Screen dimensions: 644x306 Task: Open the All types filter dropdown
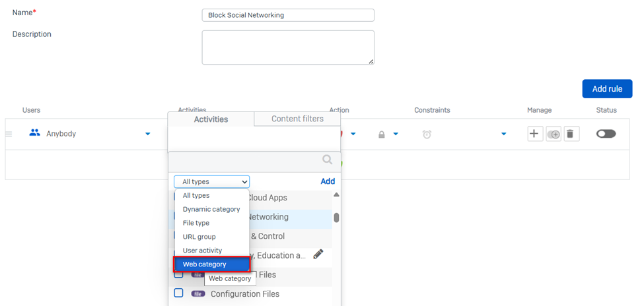coord(211,182)
